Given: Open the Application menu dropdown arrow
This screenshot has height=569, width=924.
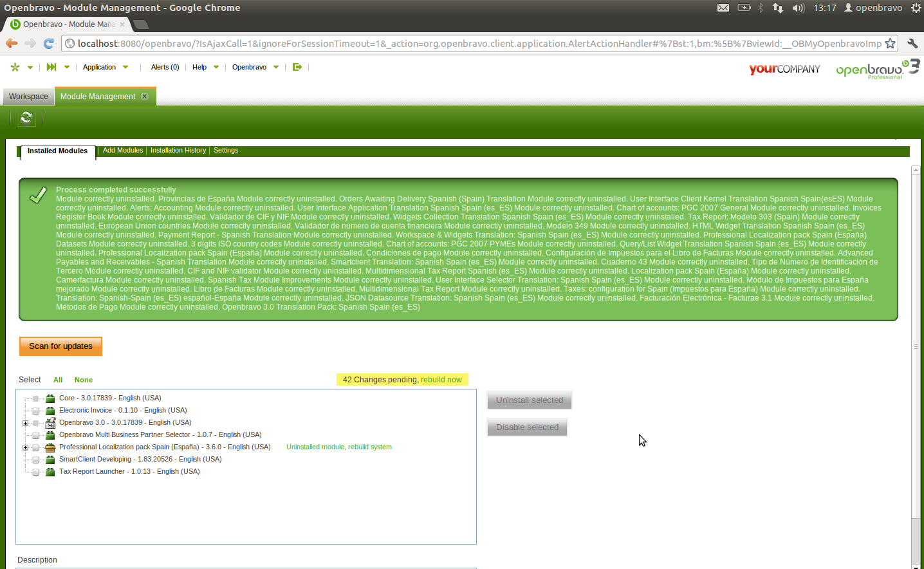Looking at the screenshot, I should click(125, 67).
